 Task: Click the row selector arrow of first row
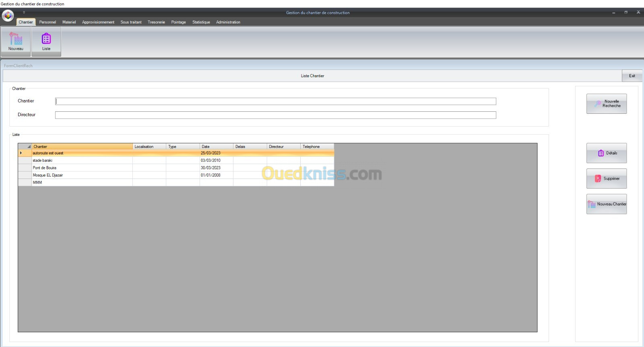25,153
